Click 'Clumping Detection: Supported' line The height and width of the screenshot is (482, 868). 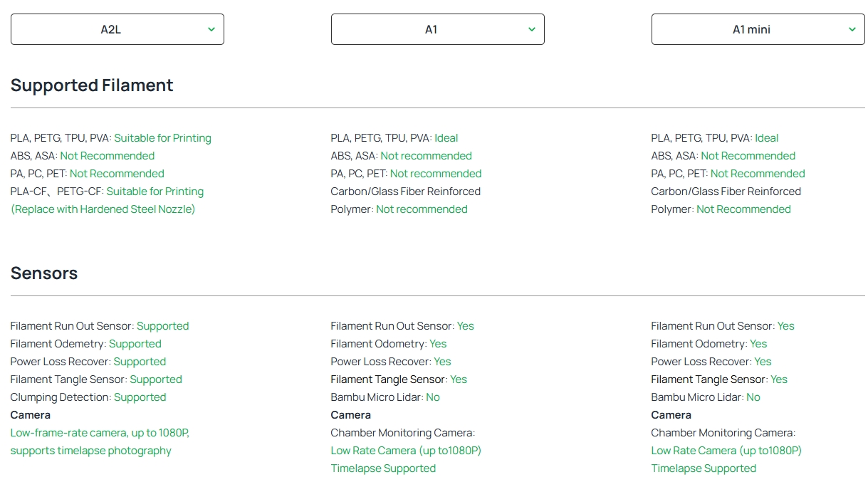tap(88, 397)
